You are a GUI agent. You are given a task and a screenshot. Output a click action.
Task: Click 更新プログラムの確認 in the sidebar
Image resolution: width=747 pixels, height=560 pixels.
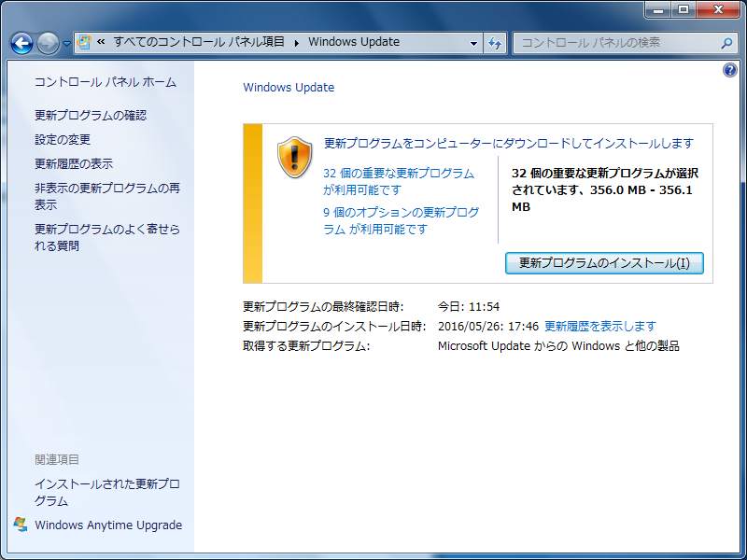91,115
